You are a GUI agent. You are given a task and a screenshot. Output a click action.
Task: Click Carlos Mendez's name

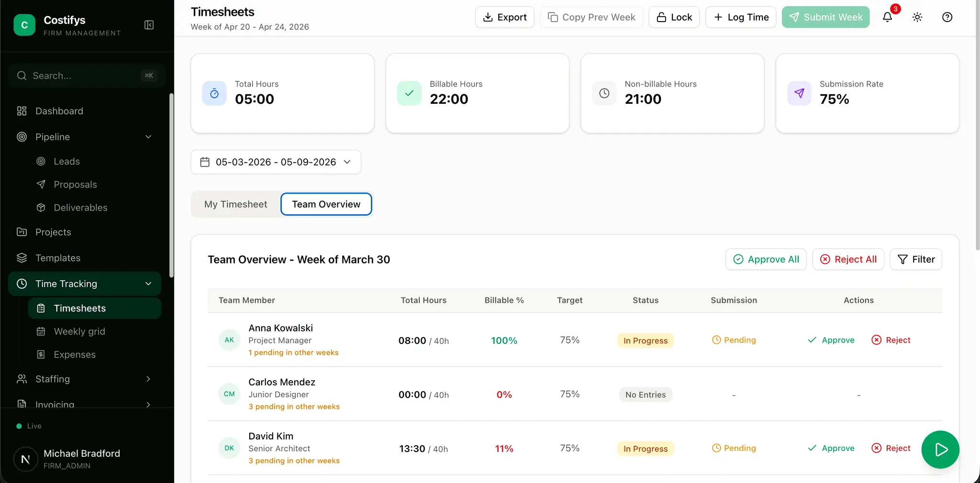(x=282, y=382)
